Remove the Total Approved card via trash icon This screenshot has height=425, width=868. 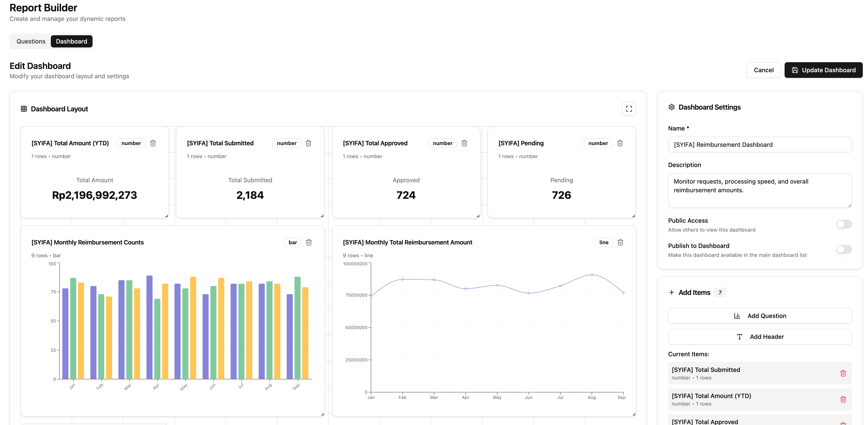464,143
